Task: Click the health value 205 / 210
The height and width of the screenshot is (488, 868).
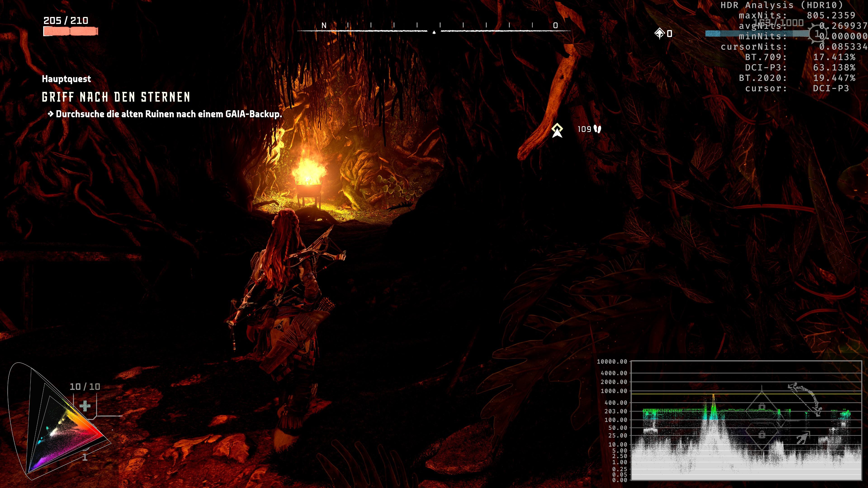Action: [66, 21]
